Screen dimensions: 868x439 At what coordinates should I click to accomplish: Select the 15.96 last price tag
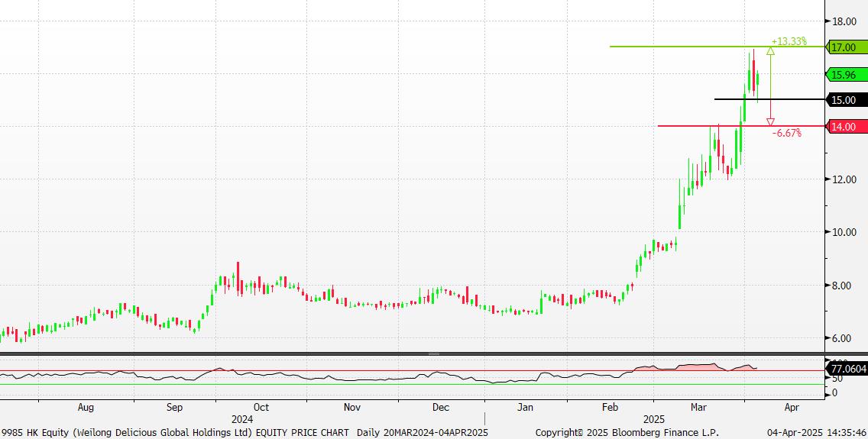(846, 74)
